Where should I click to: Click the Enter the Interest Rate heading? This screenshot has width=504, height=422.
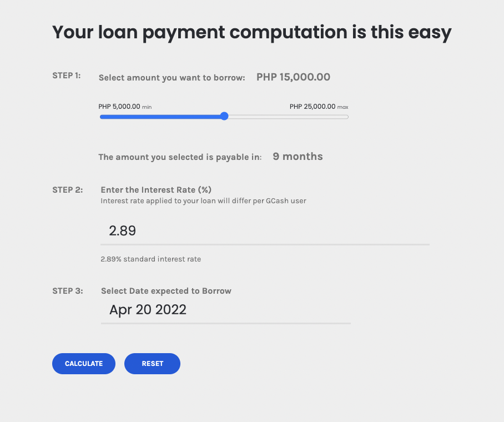pos(155,189)
